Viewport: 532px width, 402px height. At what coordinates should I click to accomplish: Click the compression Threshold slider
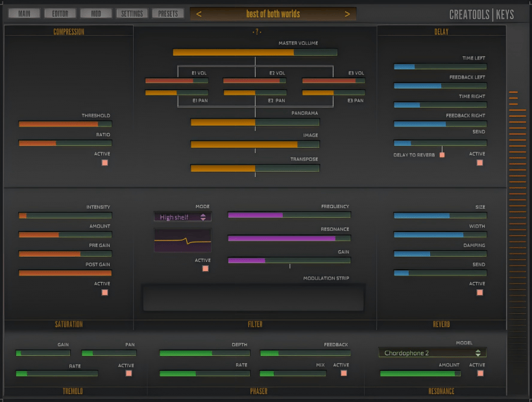pos(65,123)
